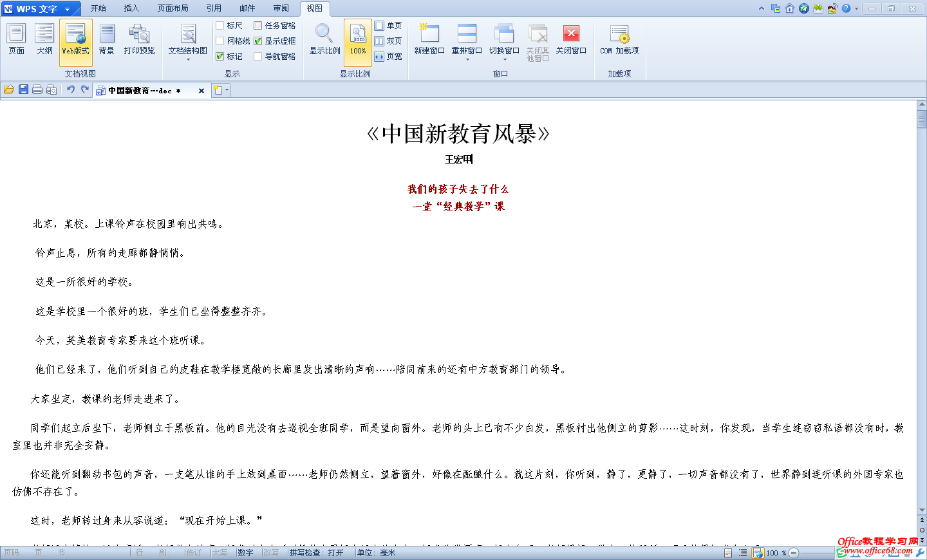Screen dimensions: 927x560
Task: Open the 审阅 (Review) tab
Action: pos(281,8)
